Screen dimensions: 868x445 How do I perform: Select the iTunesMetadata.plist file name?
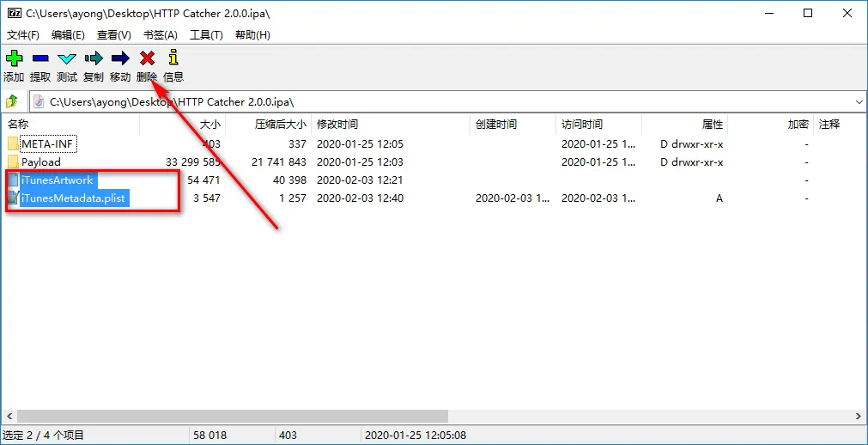[x=74, y=198]
